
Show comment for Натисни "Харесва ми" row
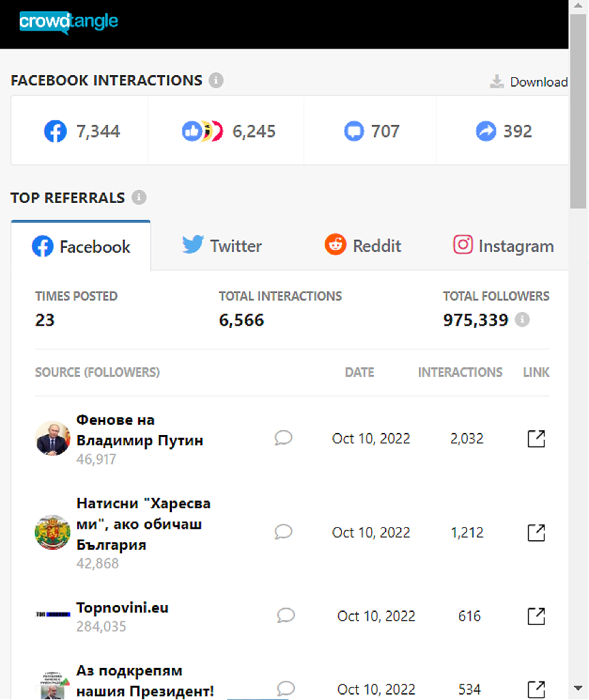[283, 532]
